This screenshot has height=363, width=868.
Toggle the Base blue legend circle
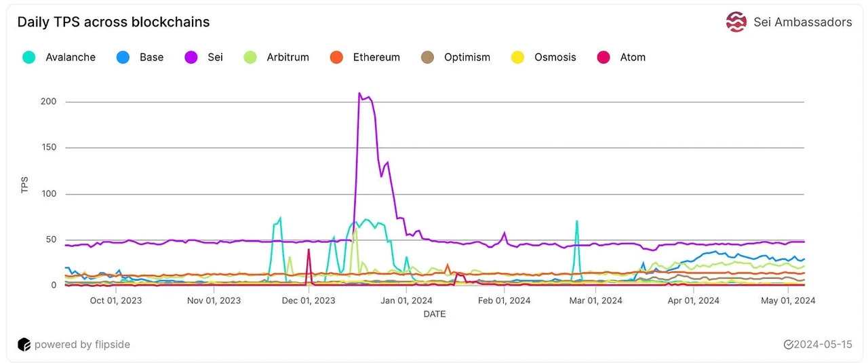point(123,58)
